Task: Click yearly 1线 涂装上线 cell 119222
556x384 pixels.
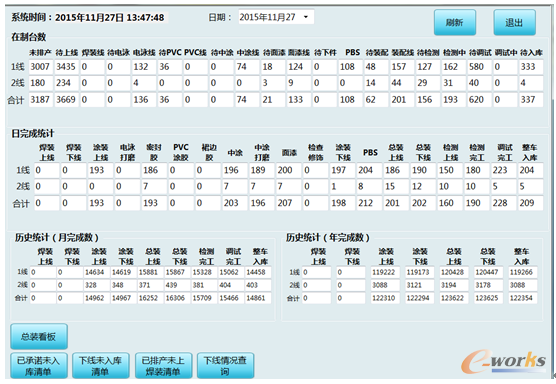Action: point(385,272)
